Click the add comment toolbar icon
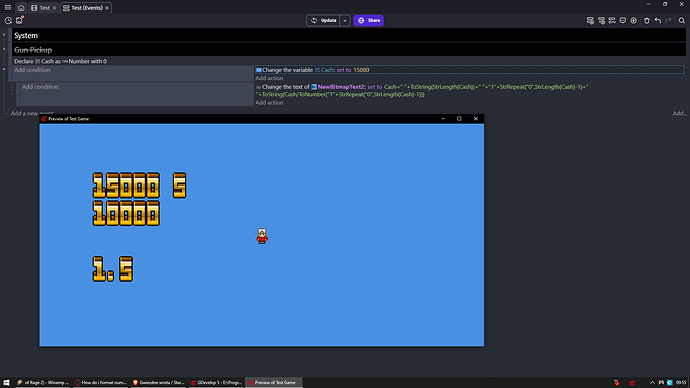 click(623, 20)
